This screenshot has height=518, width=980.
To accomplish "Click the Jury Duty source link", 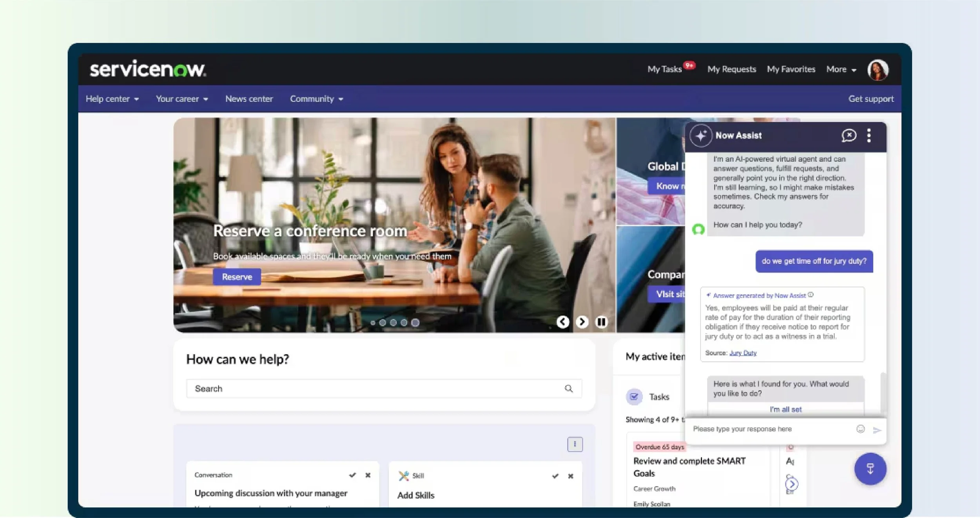I will 743,353.
